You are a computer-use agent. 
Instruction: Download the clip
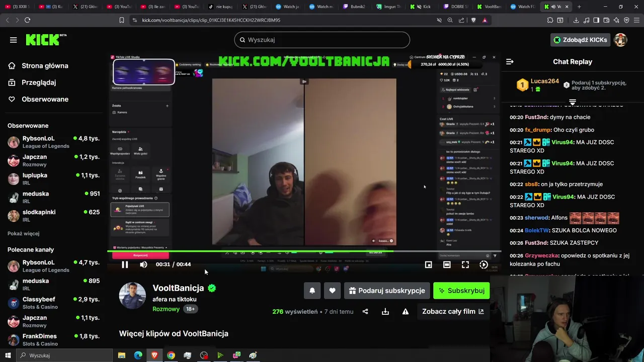[385, 312]
